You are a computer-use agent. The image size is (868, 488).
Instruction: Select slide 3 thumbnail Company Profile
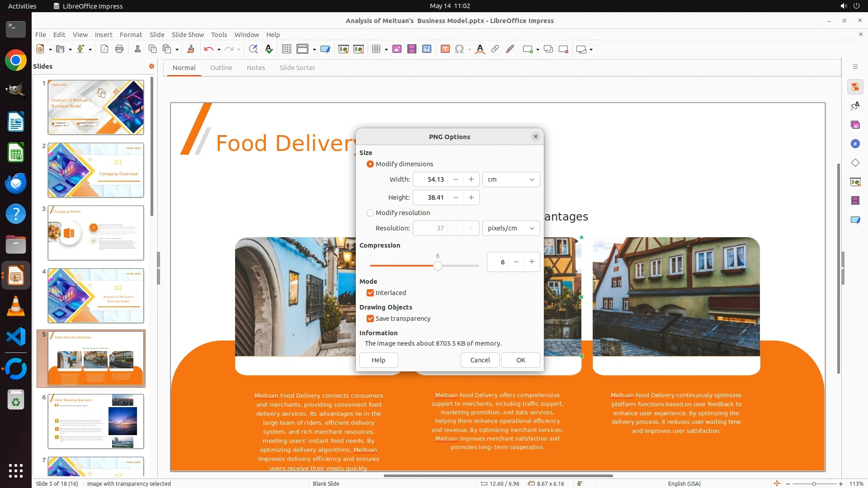(x=96, y=233)
